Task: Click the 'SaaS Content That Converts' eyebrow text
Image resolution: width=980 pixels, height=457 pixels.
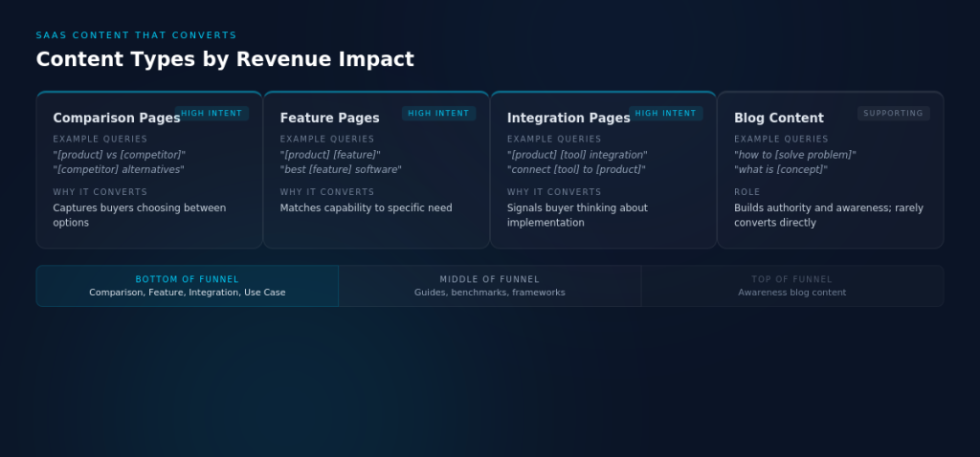Action: click(136, 35)
